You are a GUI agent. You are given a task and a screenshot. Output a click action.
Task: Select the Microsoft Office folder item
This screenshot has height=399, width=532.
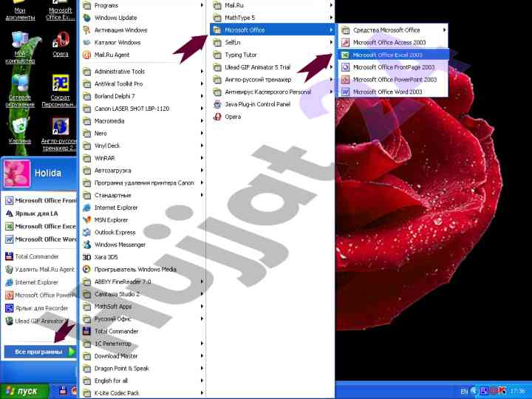pos(272,30)
